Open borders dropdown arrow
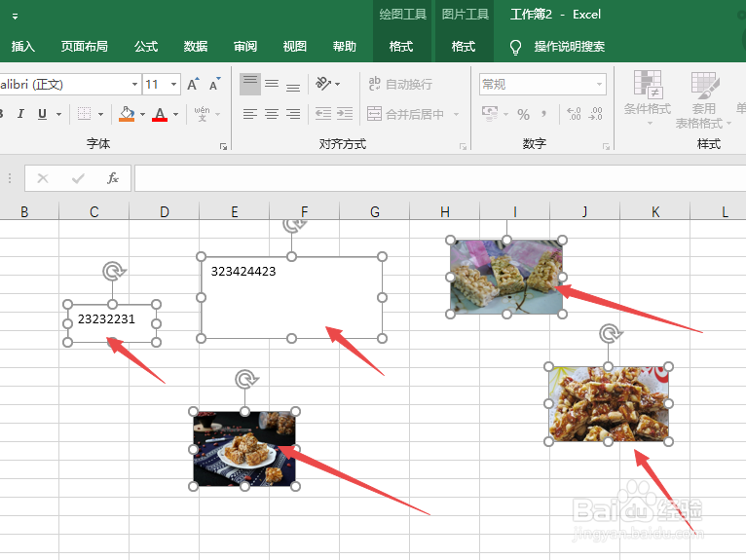The image size is (746, 560). pyautogui.click(x=101, y=114)
